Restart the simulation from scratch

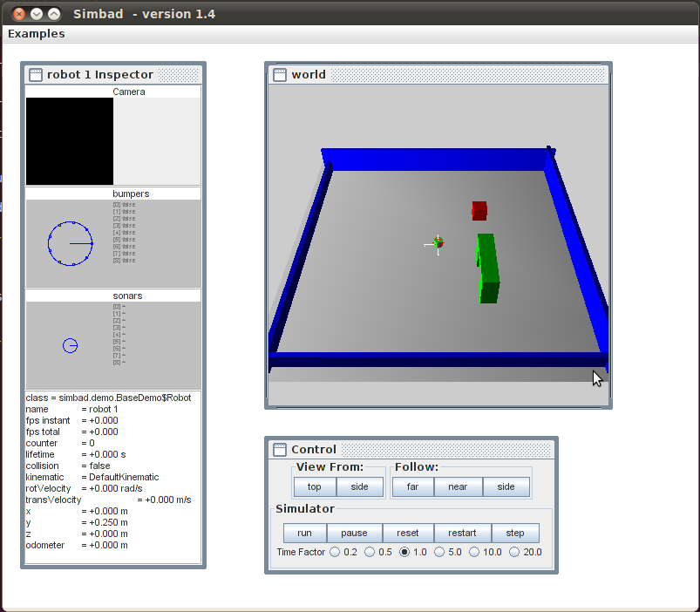coord(462,533)
